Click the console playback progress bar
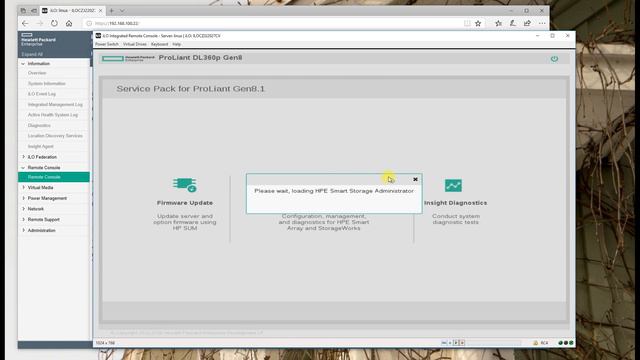The width and height of the screenshot is (640, 360). pyautogui.click(x=493, y=343)
